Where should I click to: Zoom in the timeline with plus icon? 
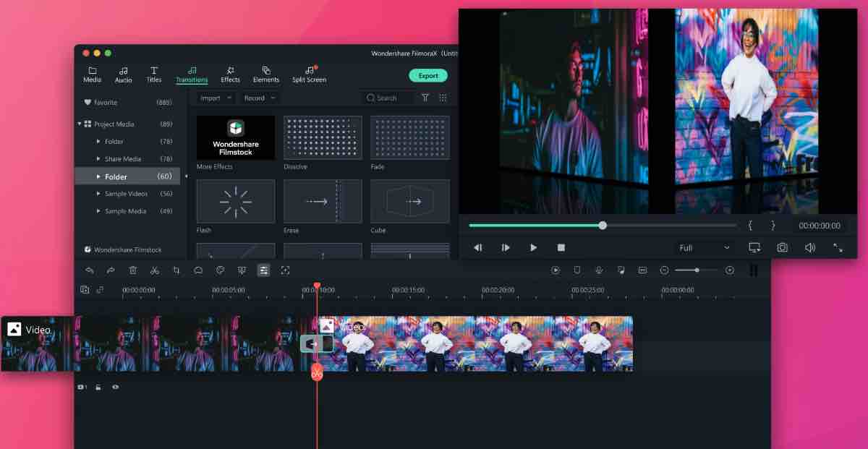click(730, 270)
